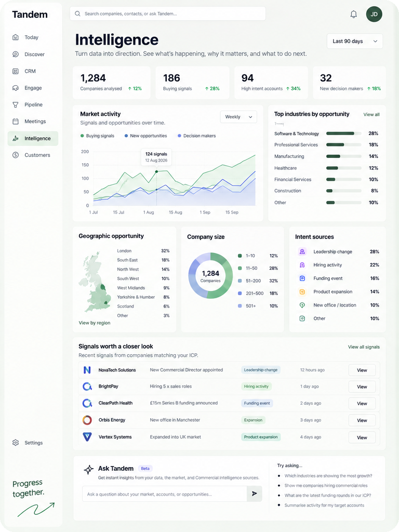Screen dimensions: 399x532
Task: Open the Pipeline menu item
Action: click(33, 104)
